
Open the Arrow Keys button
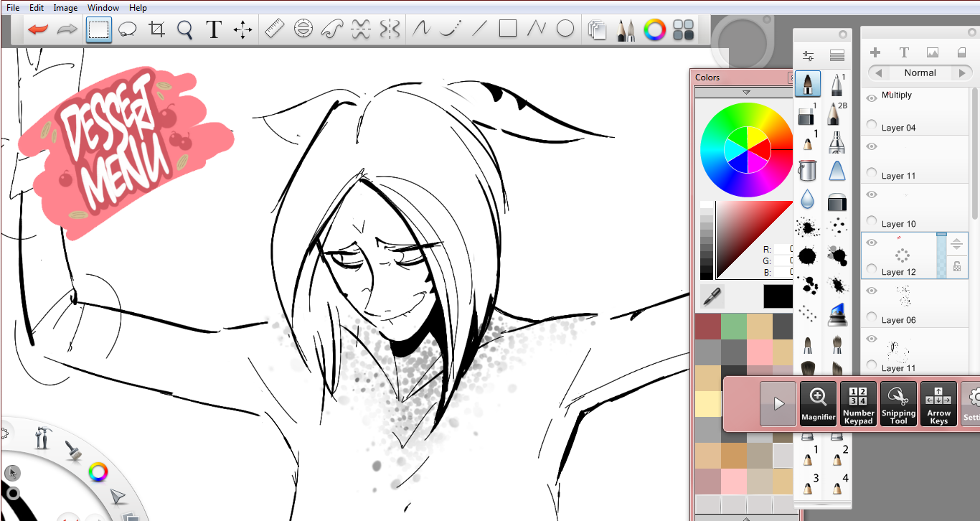pos(939,404)
